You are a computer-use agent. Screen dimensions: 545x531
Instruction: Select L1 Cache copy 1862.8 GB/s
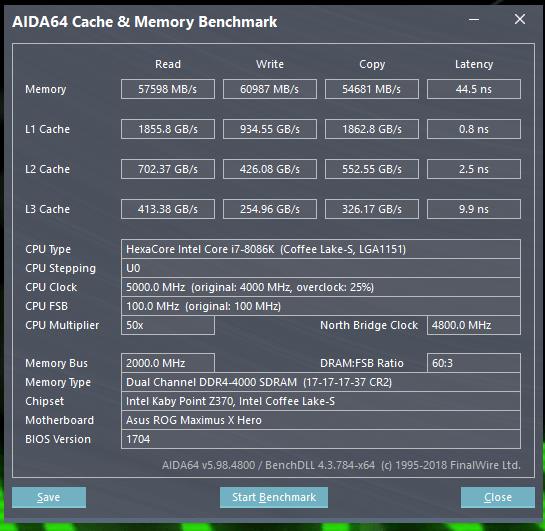(372, 129)
